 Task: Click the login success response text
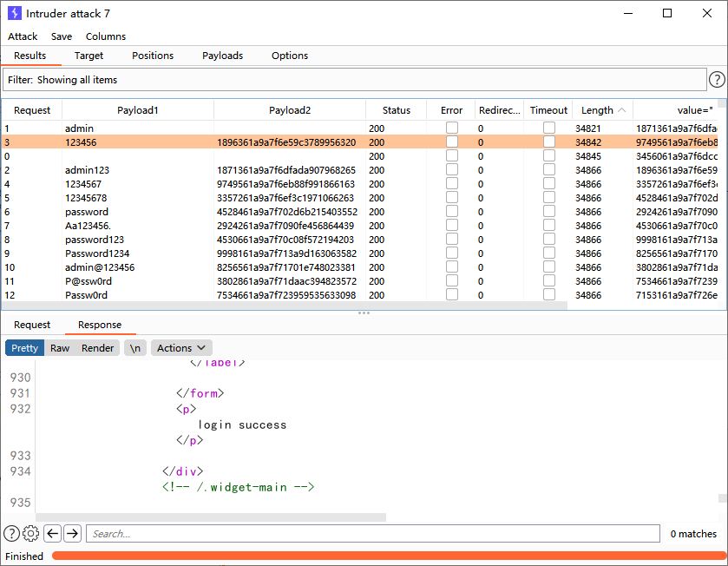click(x=242, y=424)
